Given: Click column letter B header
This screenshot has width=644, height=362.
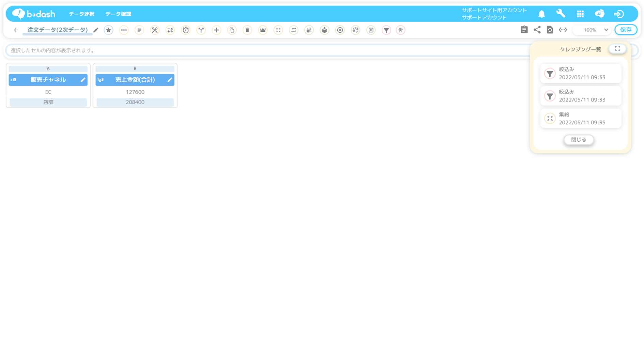Looking at the screenshot, I should pos(135,69).
